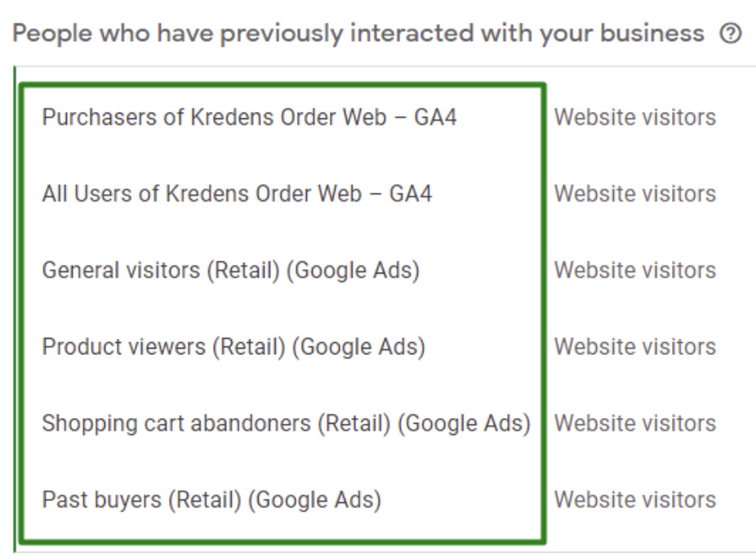Click Website visitors next to Past buyers
Viewport: 756px width, 560px height.
(x=635, y=500)
